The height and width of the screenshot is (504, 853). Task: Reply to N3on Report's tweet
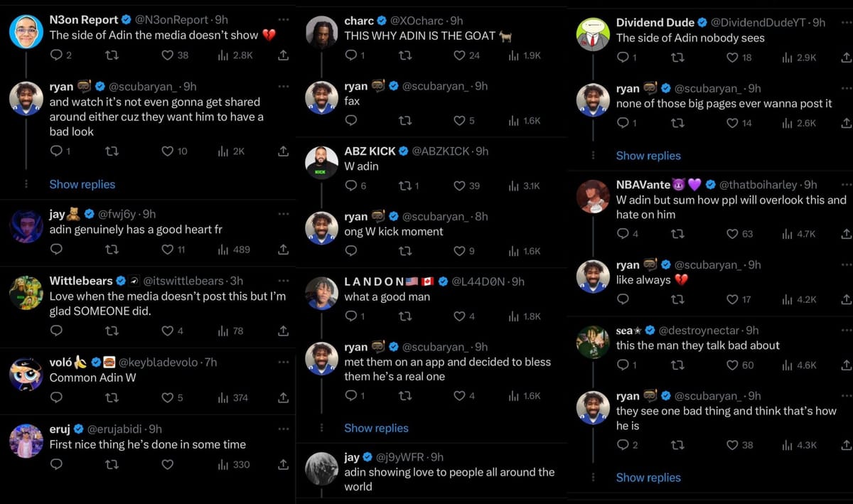(x=56, y=55)
